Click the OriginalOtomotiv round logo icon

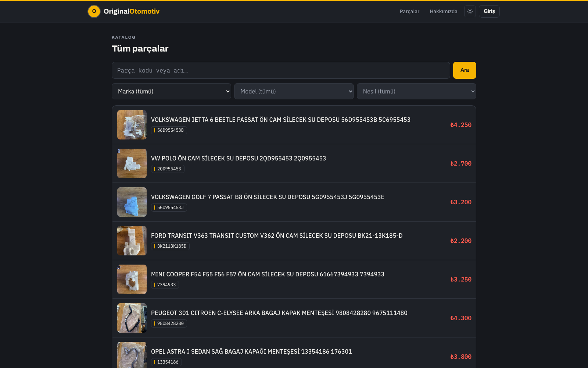[x=94, y=11]
